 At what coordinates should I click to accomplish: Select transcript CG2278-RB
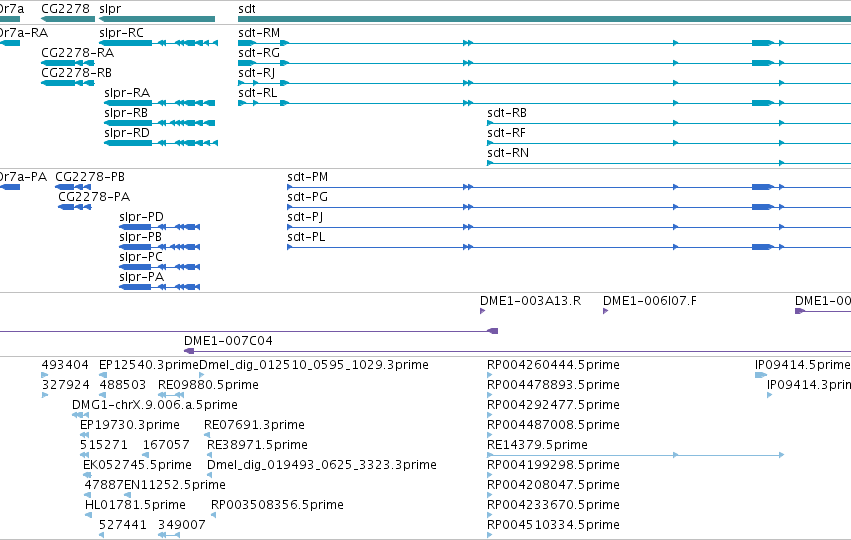77,73
